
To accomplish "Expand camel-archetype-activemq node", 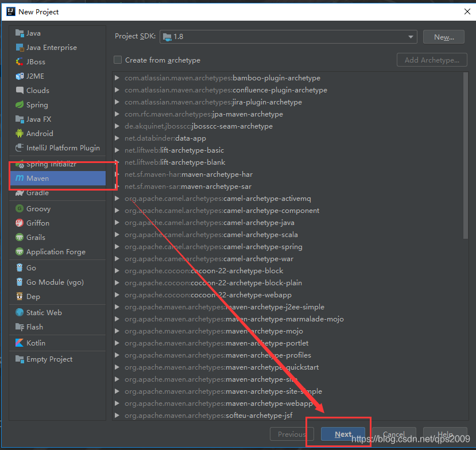I will pyautogui.click(x=117, y=199).
